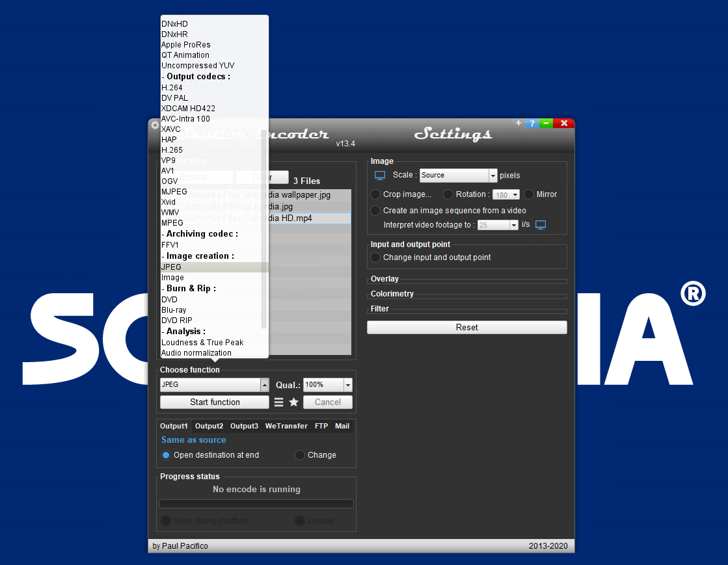
Task: Enable the Mirror option
Action: click(x=528, y=194)
